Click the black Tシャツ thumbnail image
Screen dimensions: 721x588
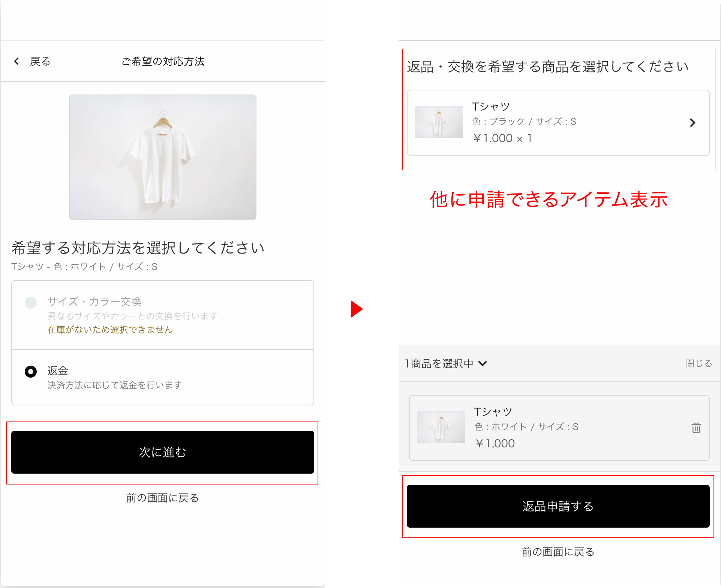(x=439, y=122)
